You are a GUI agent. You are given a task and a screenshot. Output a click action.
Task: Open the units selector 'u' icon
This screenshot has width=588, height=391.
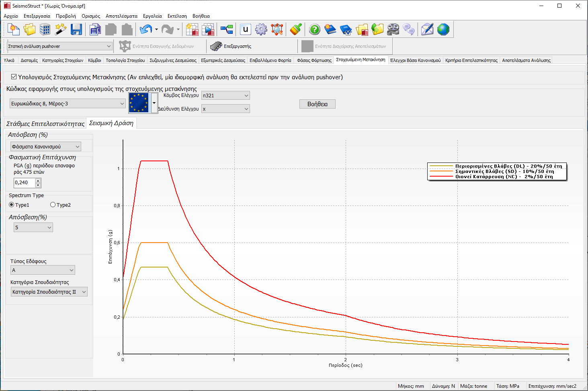[246, 29]
